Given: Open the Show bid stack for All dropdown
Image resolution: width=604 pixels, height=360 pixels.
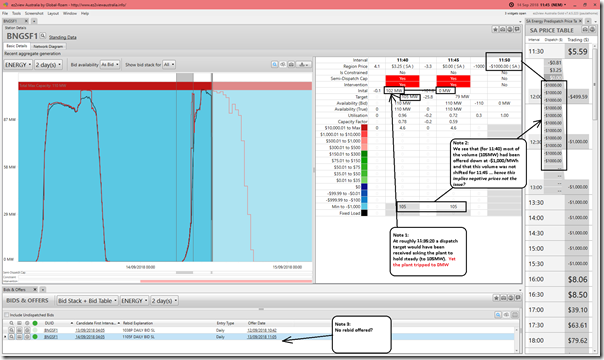Looking at the screenshot, I should [169, 65].
